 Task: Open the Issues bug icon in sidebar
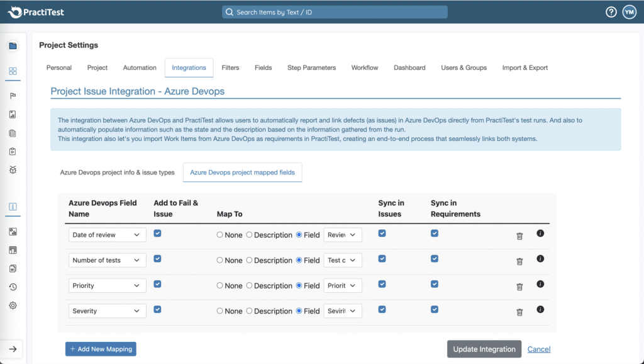[13, 169]
